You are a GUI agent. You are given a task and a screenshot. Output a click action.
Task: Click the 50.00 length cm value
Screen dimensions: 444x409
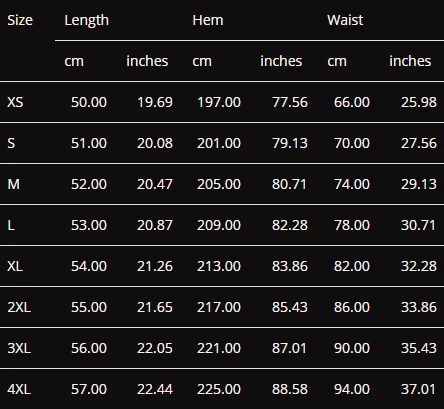89,102
